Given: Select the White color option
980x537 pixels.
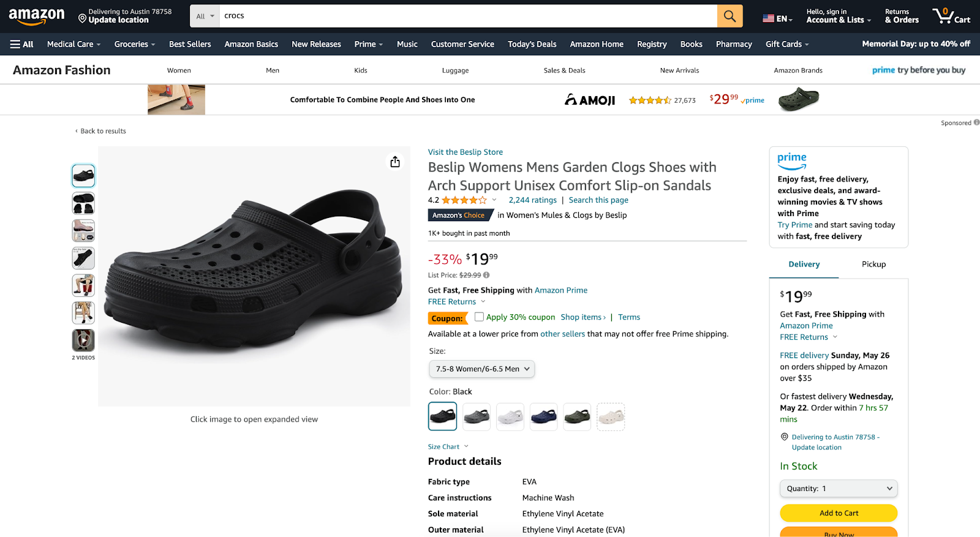Looking at the screenshot, I should click(x=510, y=416).
